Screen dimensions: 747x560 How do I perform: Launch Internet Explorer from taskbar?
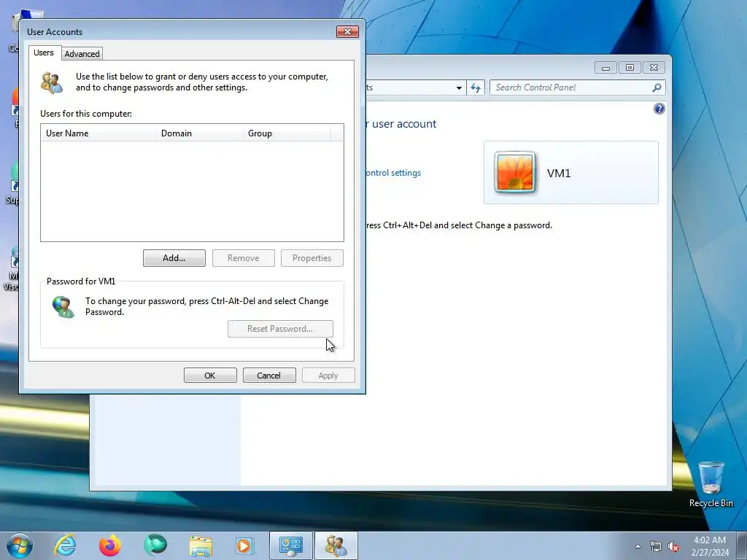coord(65,545)
